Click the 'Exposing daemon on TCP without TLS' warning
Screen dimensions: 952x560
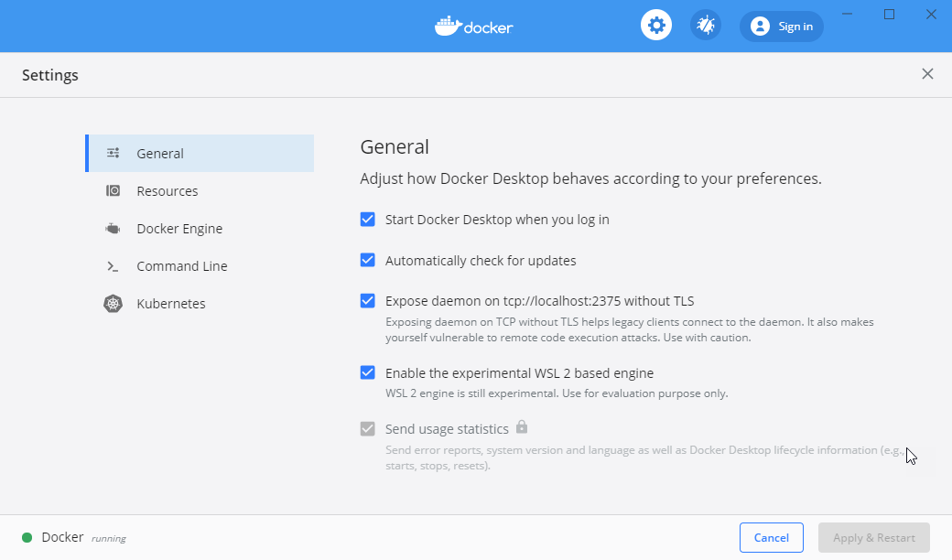click(x=630, y=329)
